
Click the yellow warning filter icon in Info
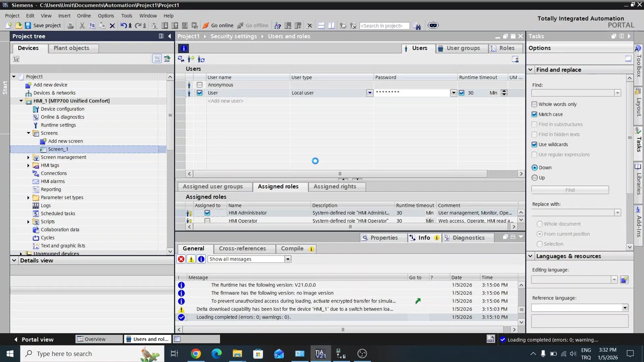(x=191, y=259)
